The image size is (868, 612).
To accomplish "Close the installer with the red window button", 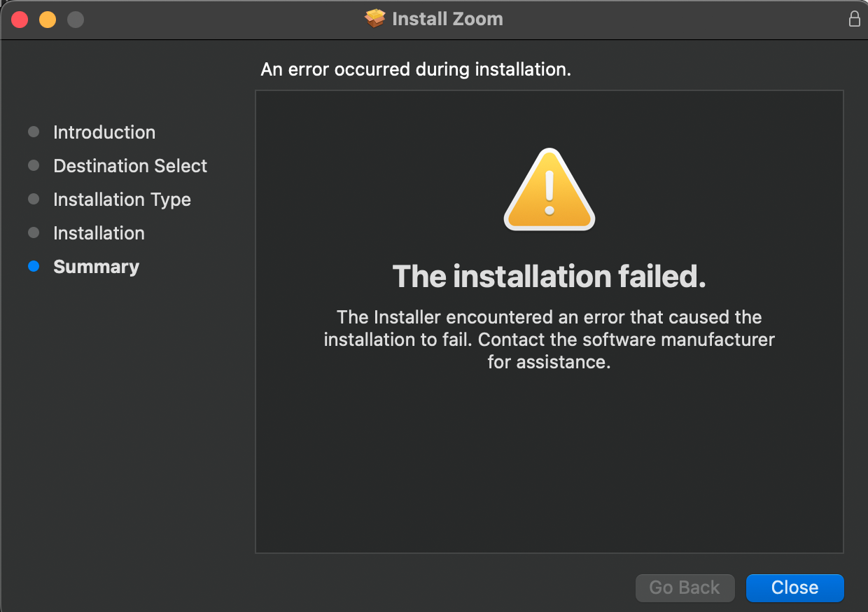I will click(20, 20).
